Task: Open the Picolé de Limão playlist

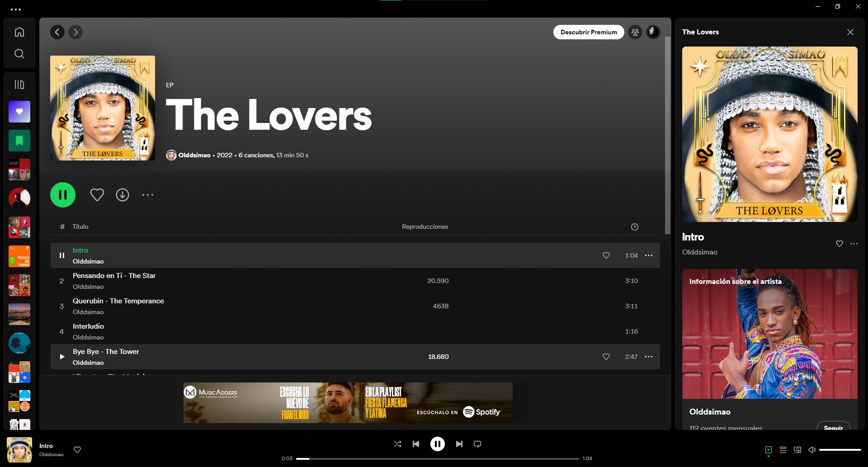Action: point(19,256)
